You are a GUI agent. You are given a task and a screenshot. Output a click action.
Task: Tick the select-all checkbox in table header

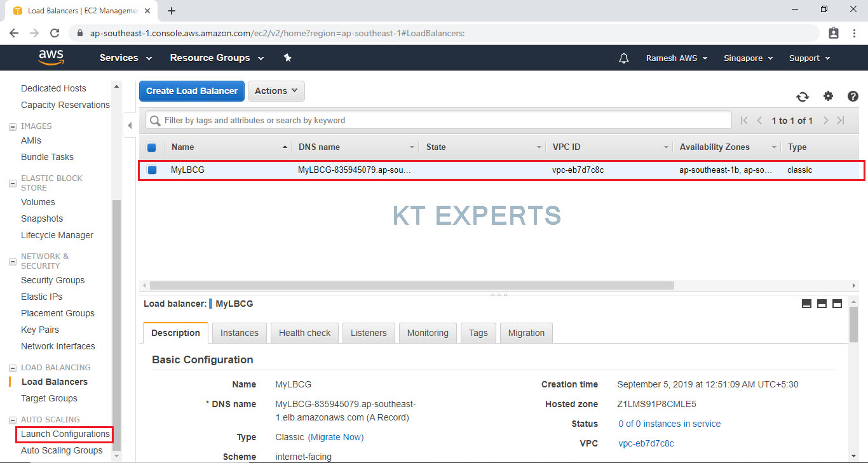151,147
